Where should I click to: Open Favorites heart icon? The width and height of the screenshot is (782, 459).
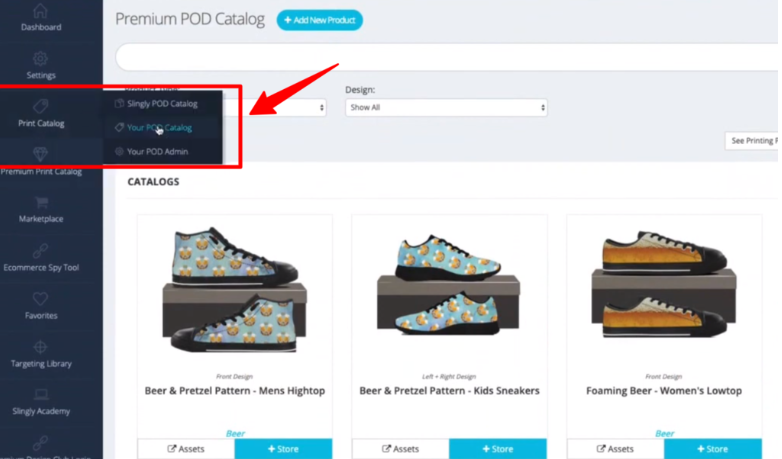40,298
